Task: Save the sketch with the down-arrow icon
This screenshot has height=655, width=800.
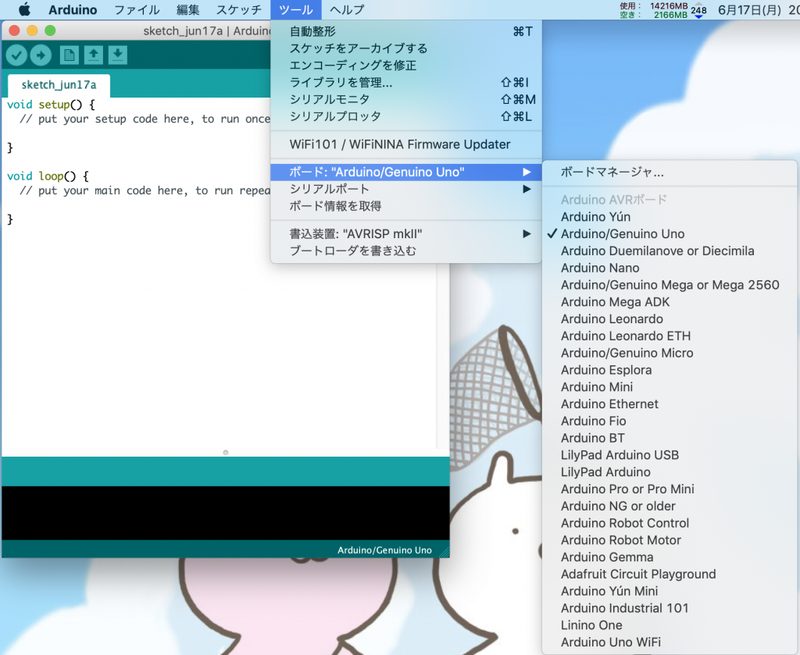Action: pyautogui.click(x=118, y=55)
